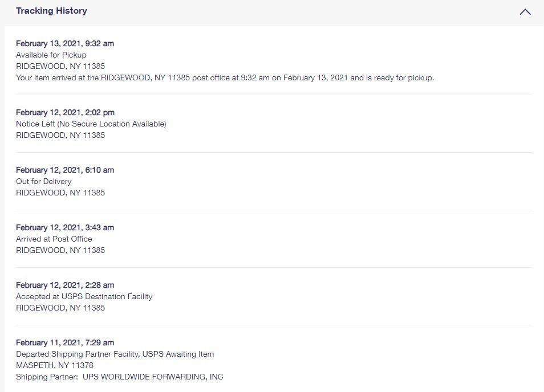Collapse the Tracking History section
Screen dimensions: 544x392
(525, 11)
